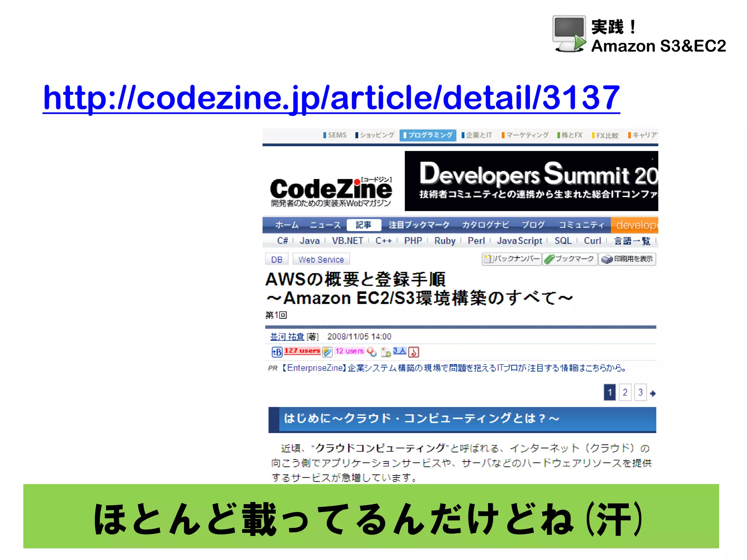Viewport: 747px width, 560px height.
Task: Open the カタログナビ navigation tab
Action: click(x=486, y=225)
